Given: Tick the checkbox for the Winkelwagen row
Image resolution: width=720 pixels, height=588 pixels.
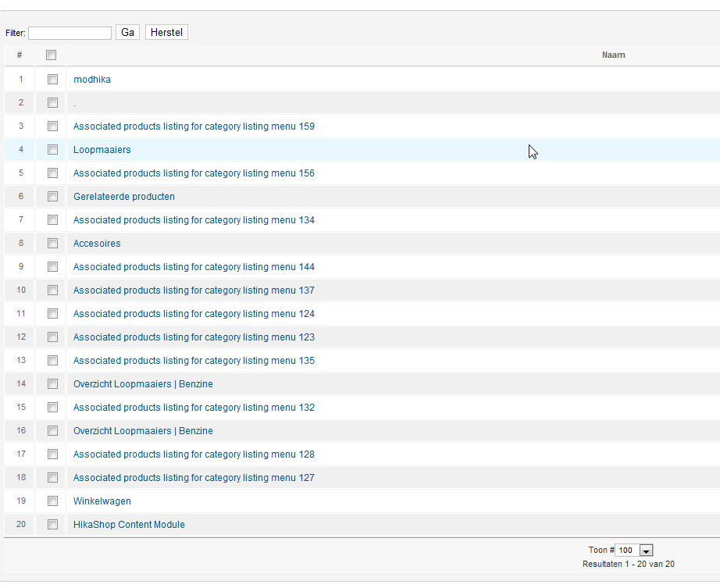Looking at the screenshot, I should click(x=53, y=501).
